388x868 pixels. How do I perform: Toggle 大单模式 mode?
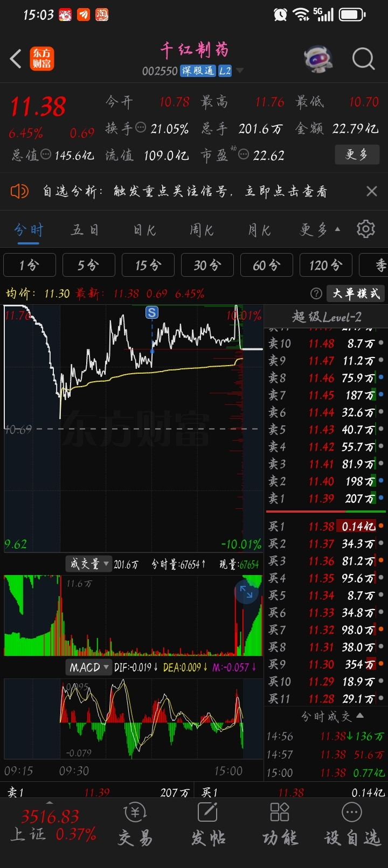[356, 293]
